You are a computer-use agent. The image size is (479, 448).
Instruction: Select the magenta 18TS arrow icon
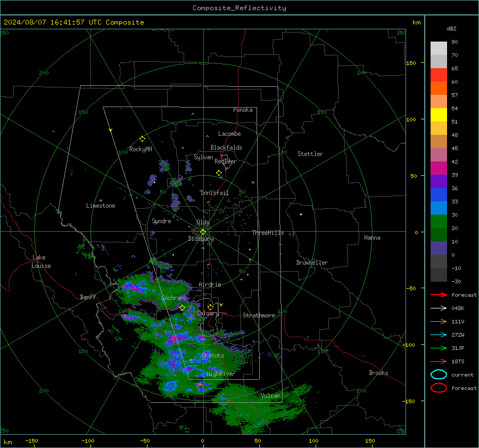pyautogui.click(x=439, y=362)
